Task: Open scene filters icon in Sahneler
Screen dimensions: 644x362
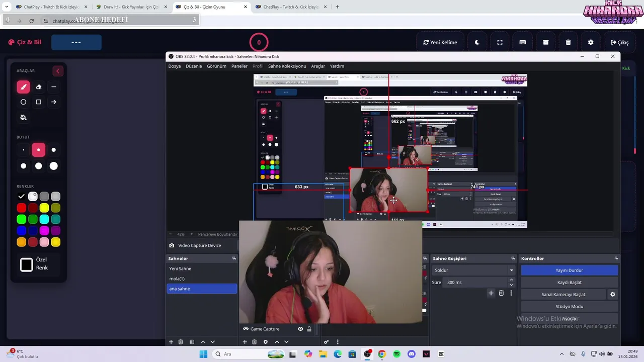Action: [x=192, y=342]
